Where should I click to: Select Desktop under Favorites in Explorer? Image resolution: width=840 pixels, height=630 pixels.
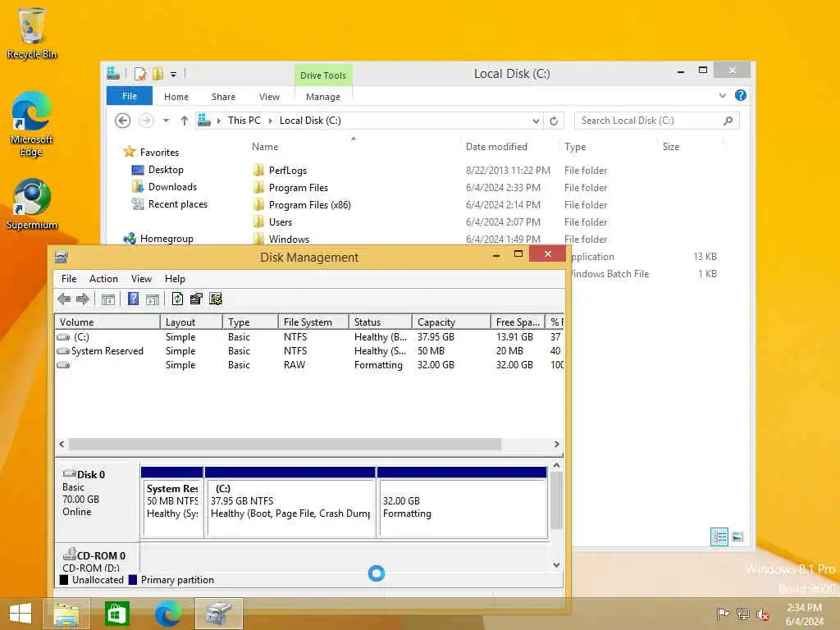(166, 170)
